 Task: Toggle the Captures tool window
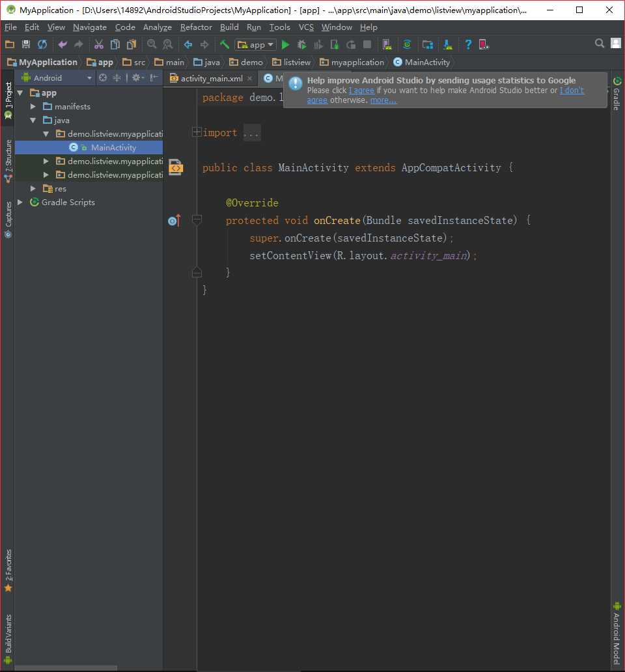(8, 220)
